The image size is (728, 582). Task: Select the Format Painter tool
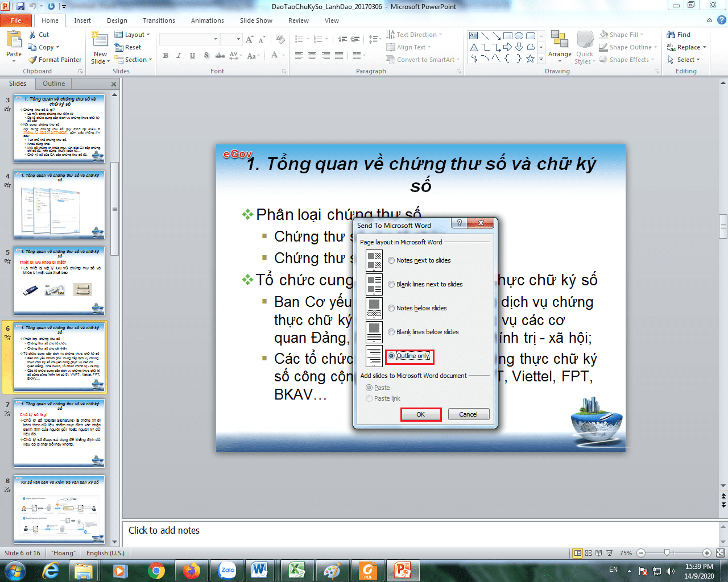[x=55, y=60]
